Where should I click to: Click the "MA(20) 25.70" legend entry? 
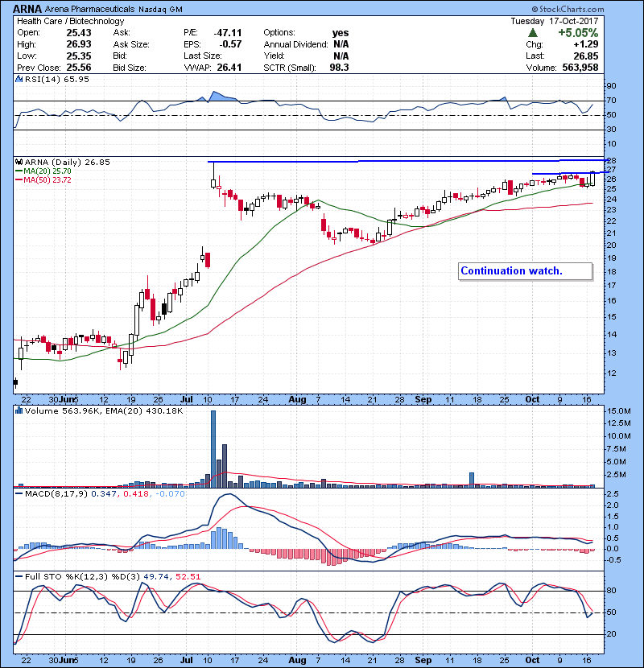(47, 171)
